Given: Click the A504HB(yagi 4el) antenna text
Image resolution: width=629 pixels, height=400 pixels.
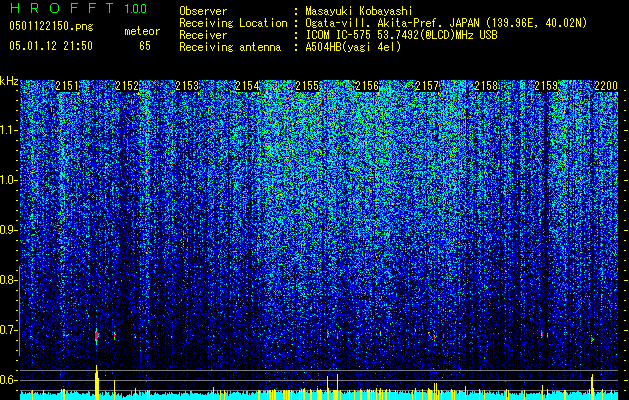Looking at the screenshot, I should click(353, 47).
